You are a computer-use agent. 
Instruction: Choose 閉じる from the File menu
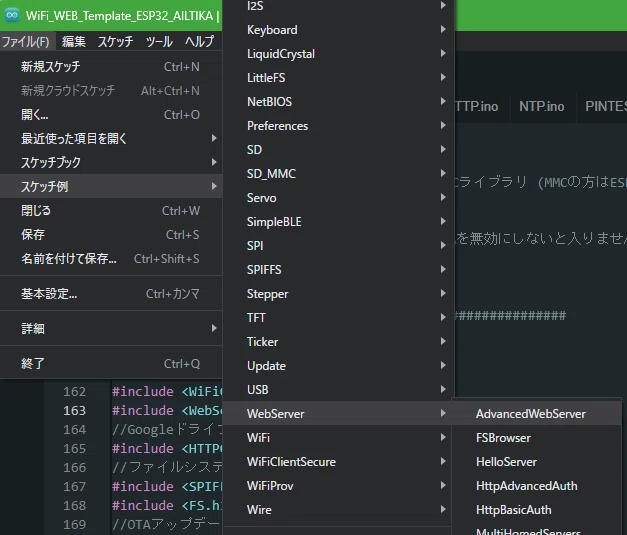tap(111, 210)
